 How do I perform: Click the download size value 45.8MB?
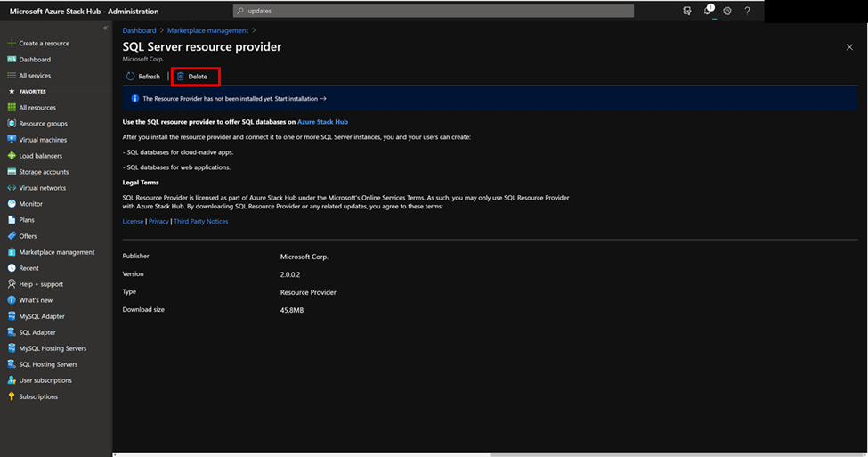tap(292, 310)
